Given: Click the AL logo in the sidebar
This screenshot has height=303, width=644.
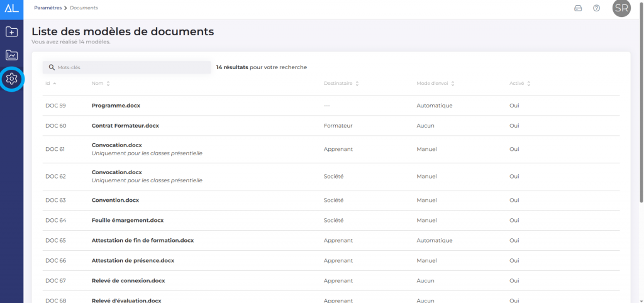Looking at the screenshot, I should pos(11,8).
